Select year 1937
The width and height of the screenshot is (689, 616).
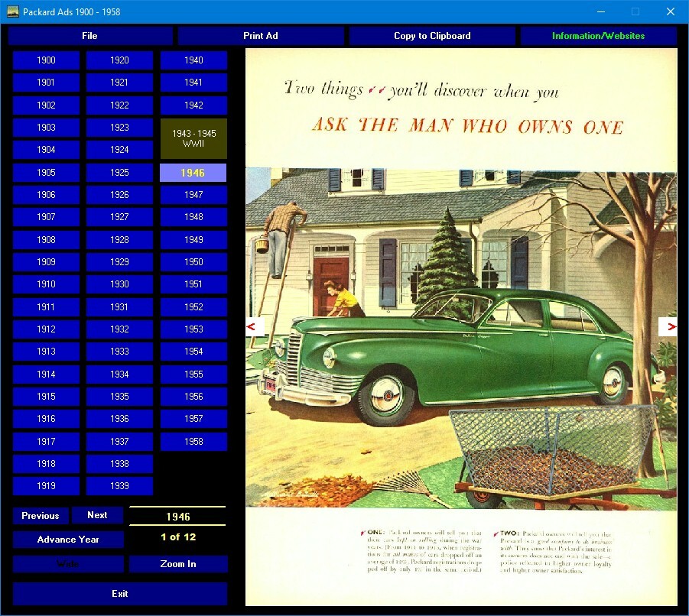click(x=119, y=442)
